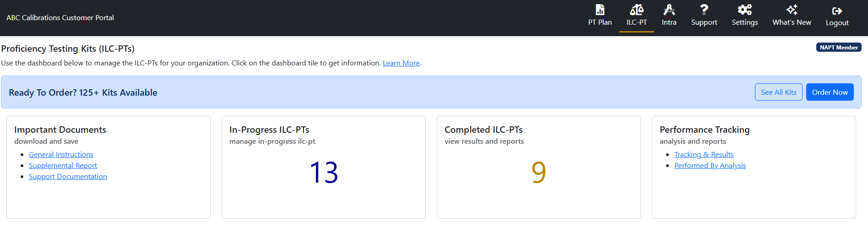Download the General Instructions document
Viewport: 868px width, 233px height.
61,155
